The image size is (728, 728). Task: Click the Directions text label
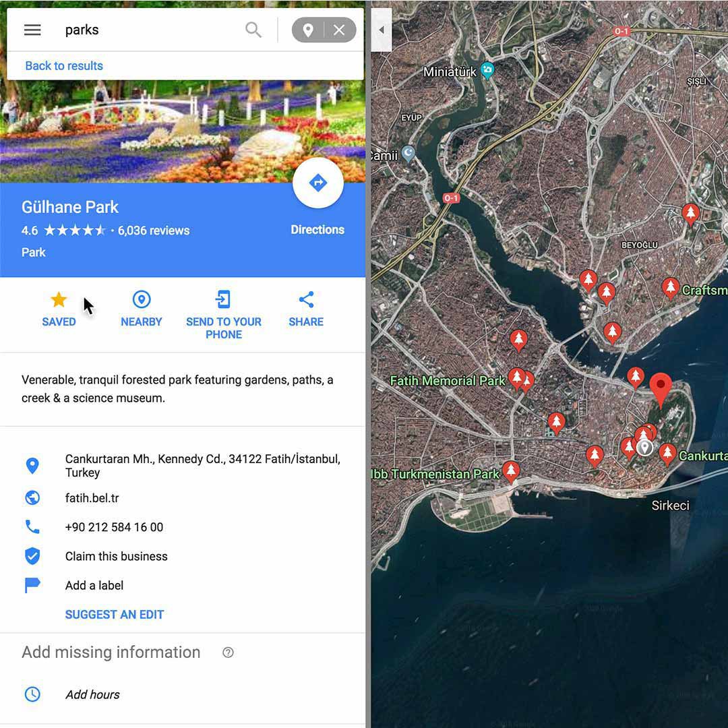pyautogui.click(x=317, y=230)
